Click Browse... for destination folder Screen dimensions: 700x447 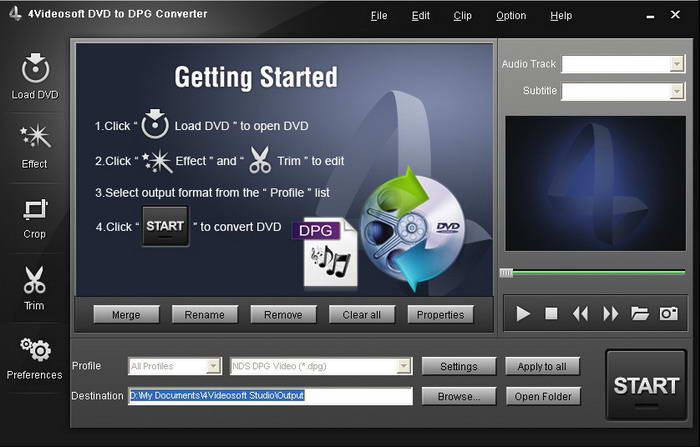[459, 396]
